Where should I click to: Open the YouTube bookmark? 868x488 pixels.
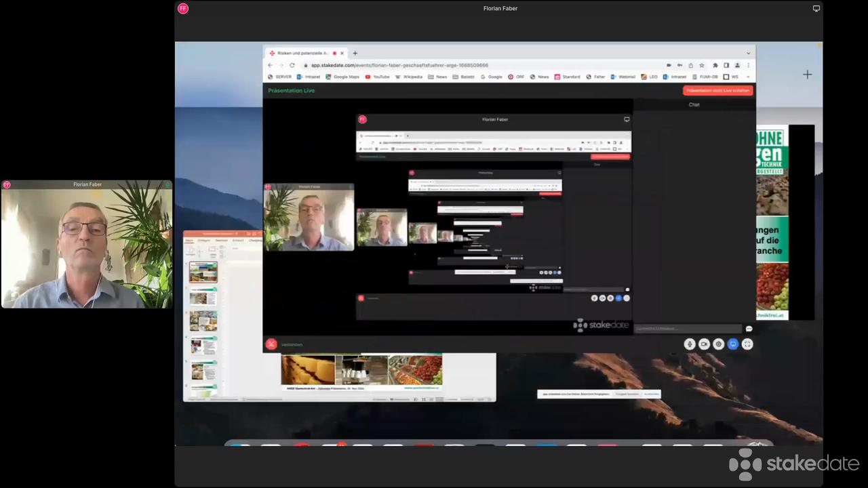[x=378, y=77]
